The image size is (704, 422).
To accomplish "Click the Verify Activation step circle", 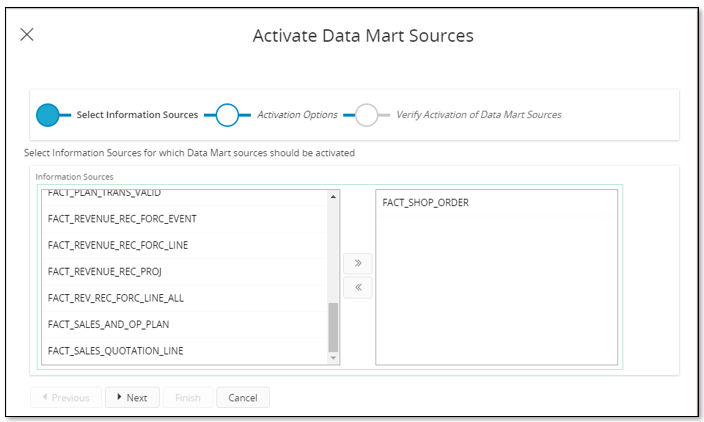I will 367,115.
